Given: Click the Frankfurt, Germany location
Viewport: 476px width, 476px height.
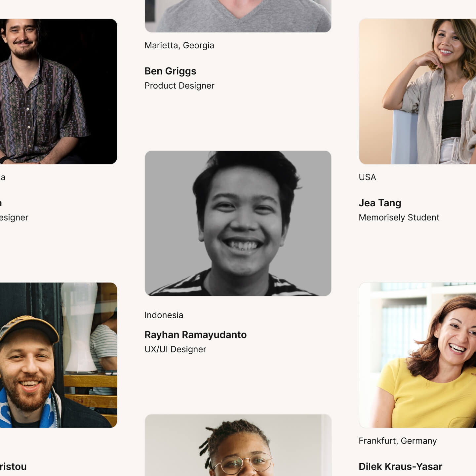Looking at the screenshot, I should pos(398,441).
